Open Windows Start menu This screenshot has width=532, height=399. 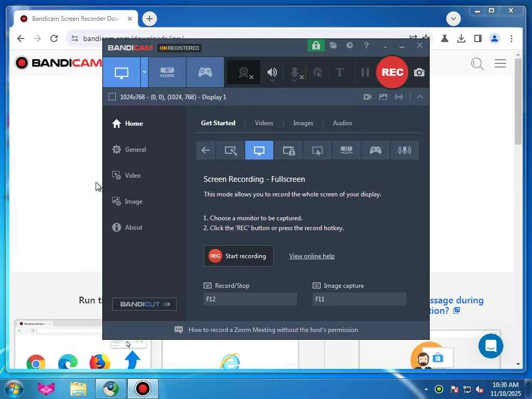pyautogui.click(x=14, y=389)
